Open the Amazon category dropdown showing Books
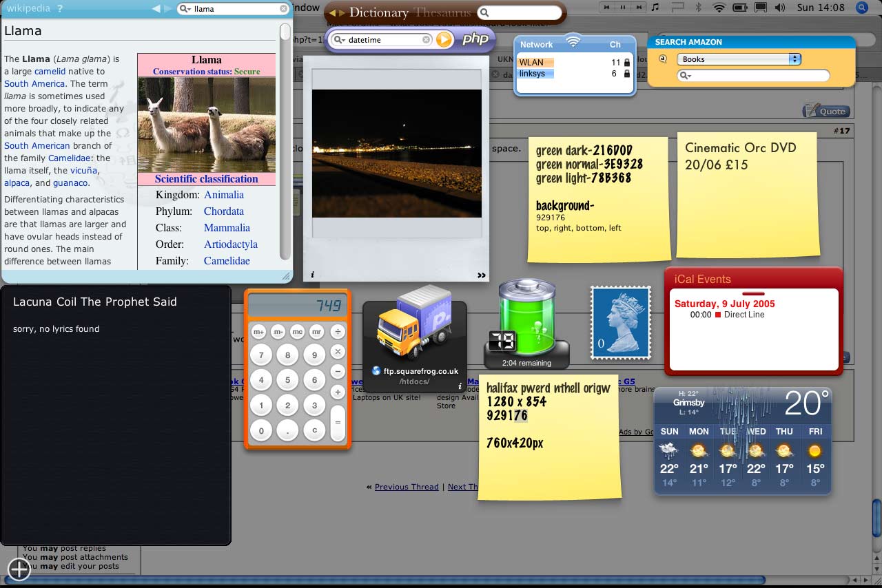882x588 pixels. 739,59
